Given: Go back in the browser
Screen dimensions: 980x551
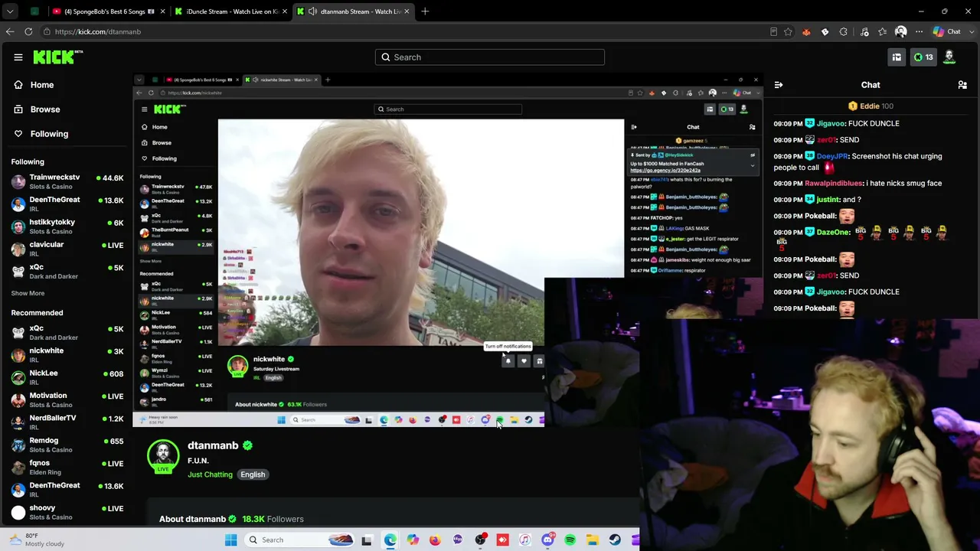Looking at the screenshot, I should coord(10,31).
